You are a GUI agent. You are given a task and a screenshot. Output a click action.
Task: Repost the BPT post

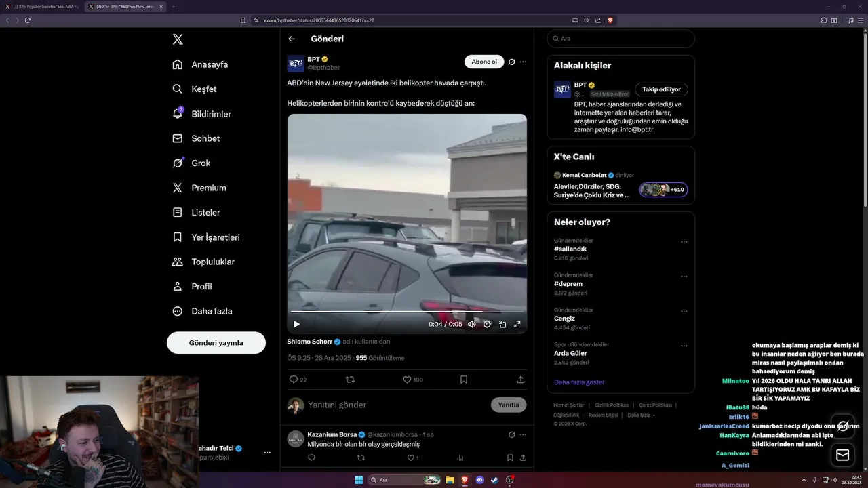click(x=351, y=380)
